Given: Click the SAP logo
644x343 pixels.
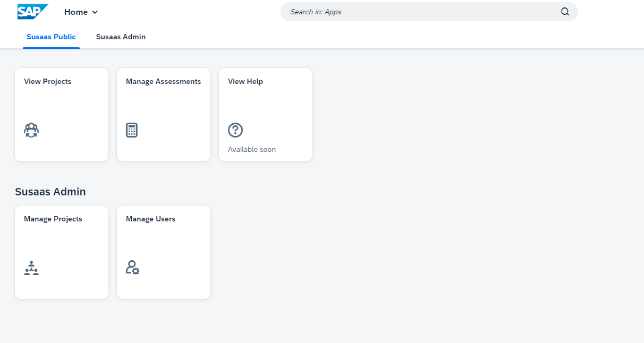Looking at the screenshot, I should coord(33,12).
